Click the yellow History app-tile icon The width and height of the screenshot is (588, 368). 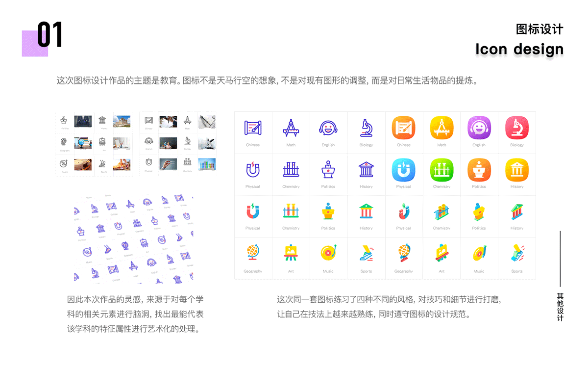(517, 170)
